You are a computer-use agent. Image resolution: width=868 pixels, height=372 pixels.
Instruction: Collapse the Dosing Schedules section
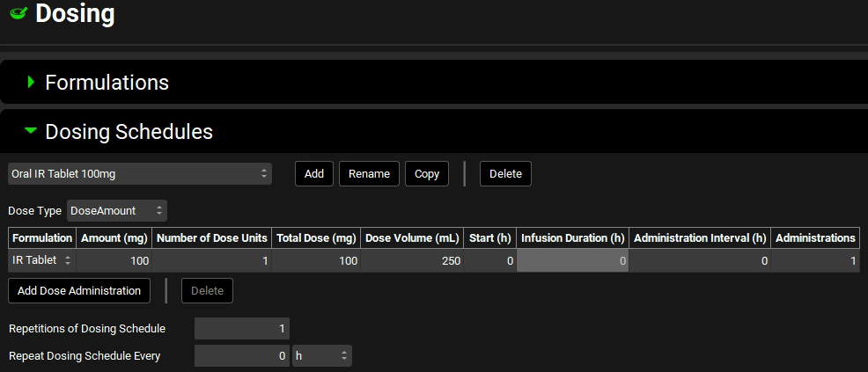32,131
